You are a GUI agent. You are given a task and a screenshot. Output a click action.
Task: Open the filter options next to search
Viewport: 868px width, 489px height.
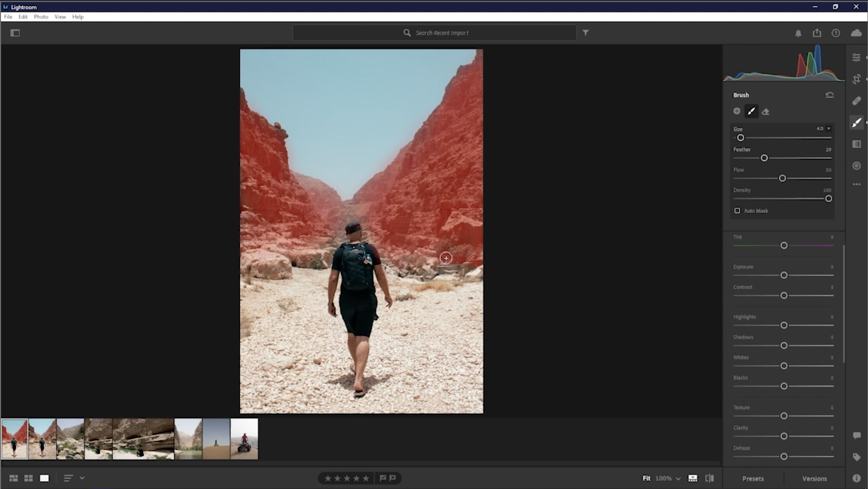586,32
